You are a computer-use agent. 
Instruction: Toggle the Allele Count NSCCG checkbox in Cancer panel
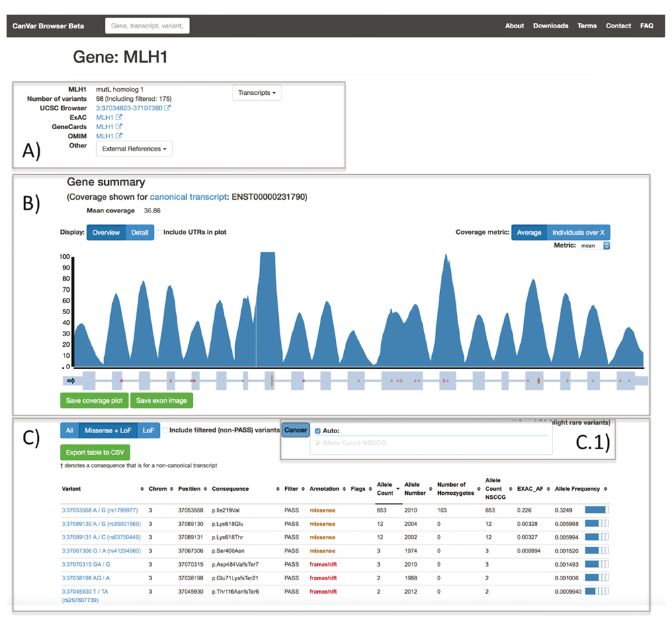coord(318,443)
